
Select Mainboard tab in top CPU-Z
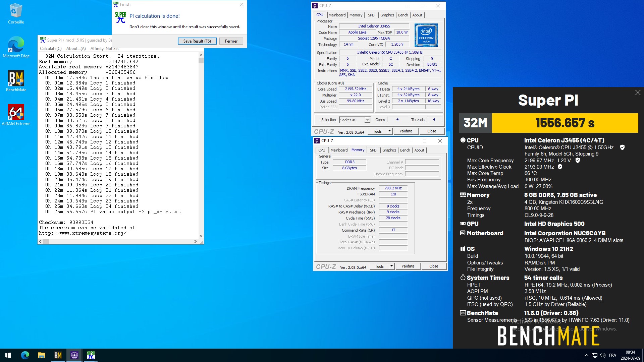tap(337, 15)
